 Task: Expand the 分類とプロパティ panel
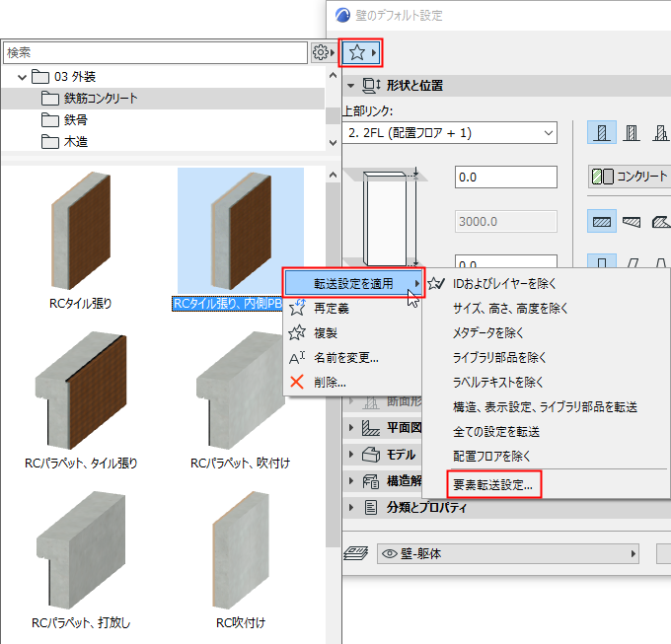point(351,507)
